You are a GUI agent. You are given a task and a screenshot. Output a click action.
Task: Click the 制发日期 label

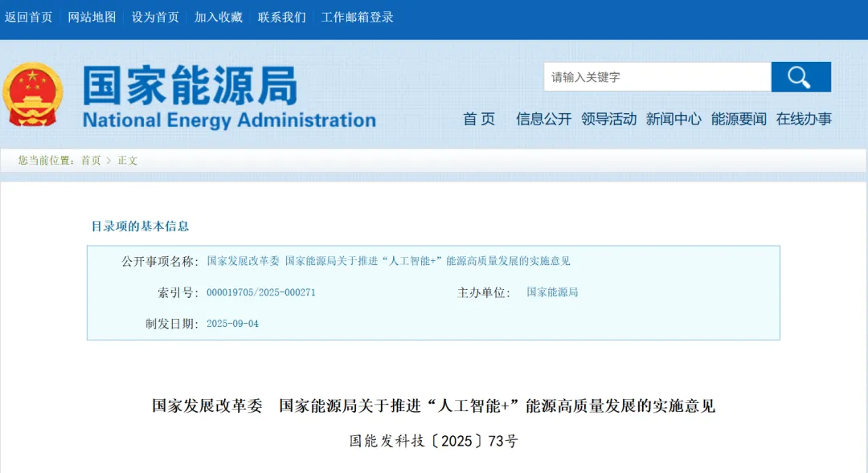[x=172, y=324]
